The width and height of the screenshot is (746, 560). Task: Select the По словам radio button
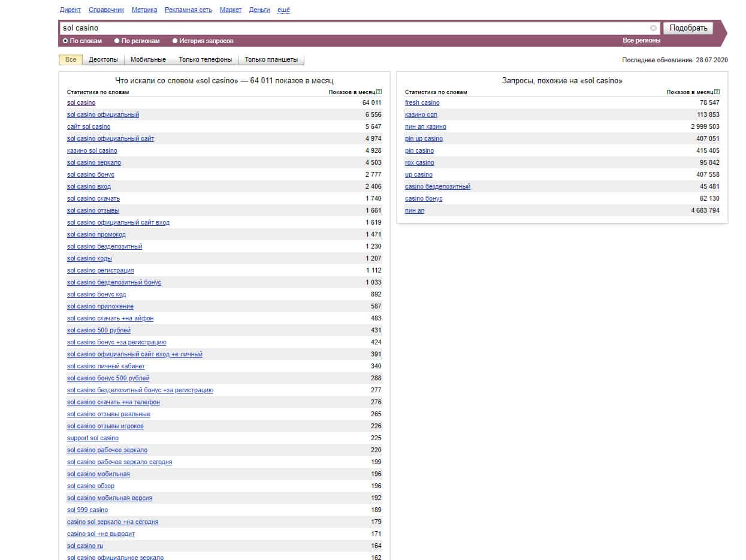coord(65,41)
